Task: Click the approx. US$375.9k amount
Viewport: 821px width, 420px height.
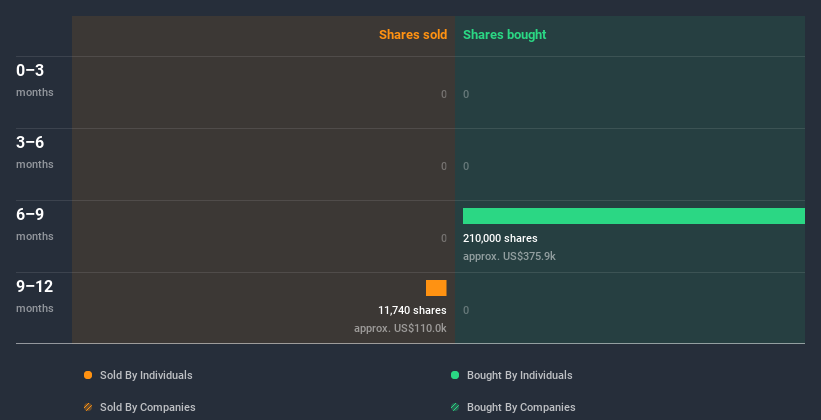Action: click(509, 256)
